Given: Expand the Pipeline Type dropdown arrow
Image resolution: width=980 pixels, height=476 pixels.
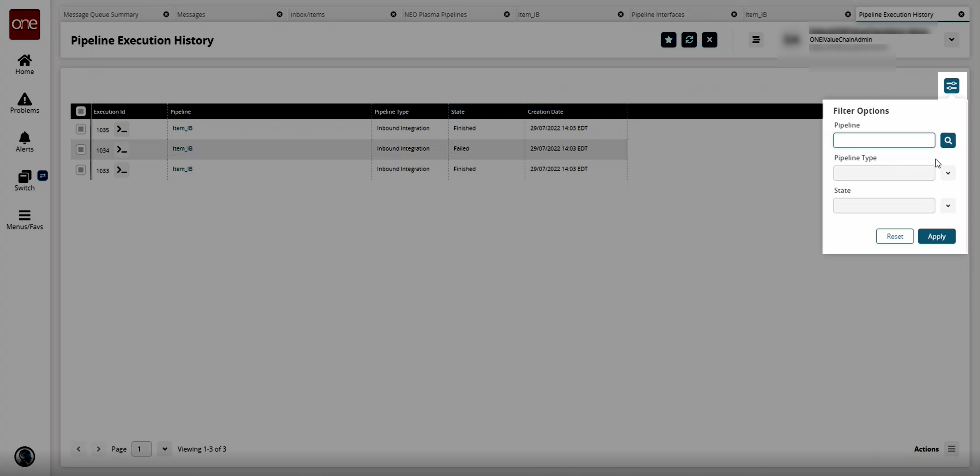Looking at the screenshot, I should click(948, 173).
